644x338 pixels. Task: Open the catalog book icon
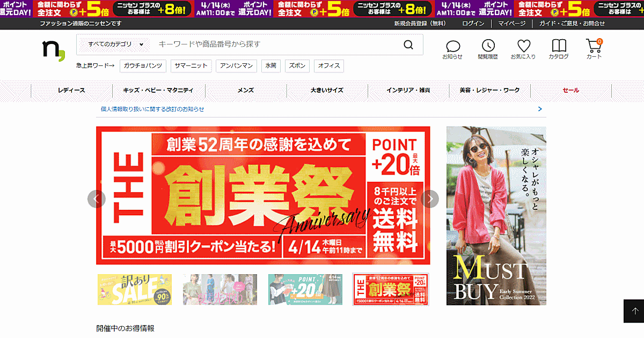point(559,47)
